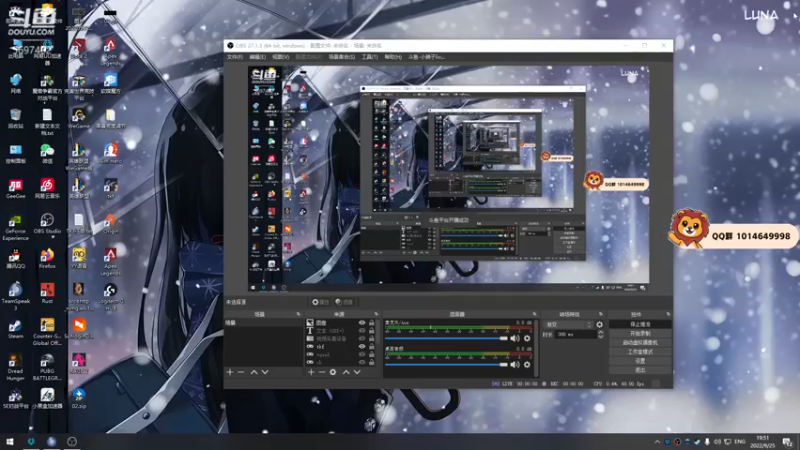The width and height of the screenshot is (800, 450).
Task: Move the scene up in the Scenes panel
Action: (254, 372)
